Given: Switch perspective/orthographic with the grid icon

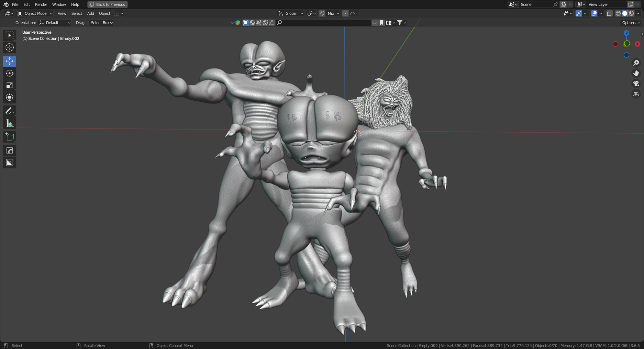Looking at the screenshot, I should 636,94.
